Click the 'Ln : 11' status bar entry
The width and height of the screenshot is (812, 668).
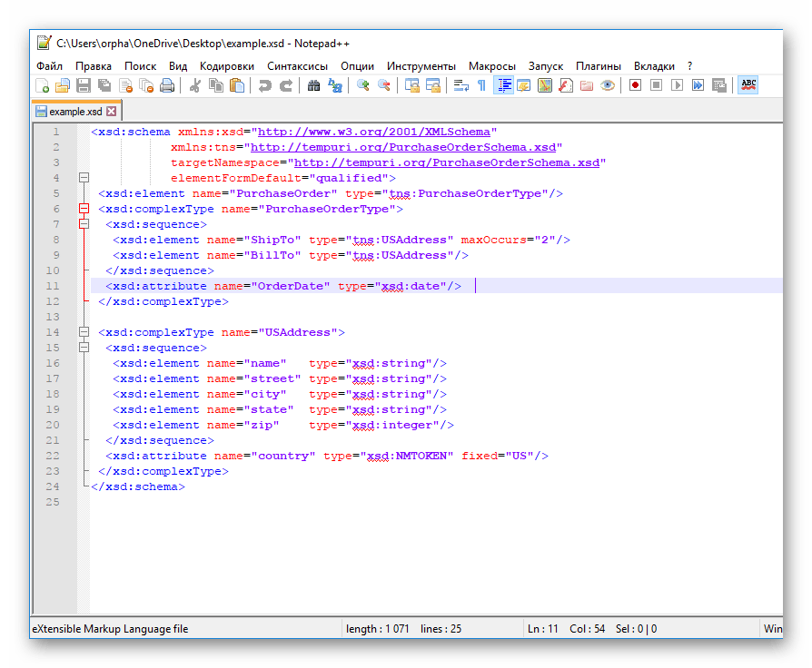(x=543, y=629)
